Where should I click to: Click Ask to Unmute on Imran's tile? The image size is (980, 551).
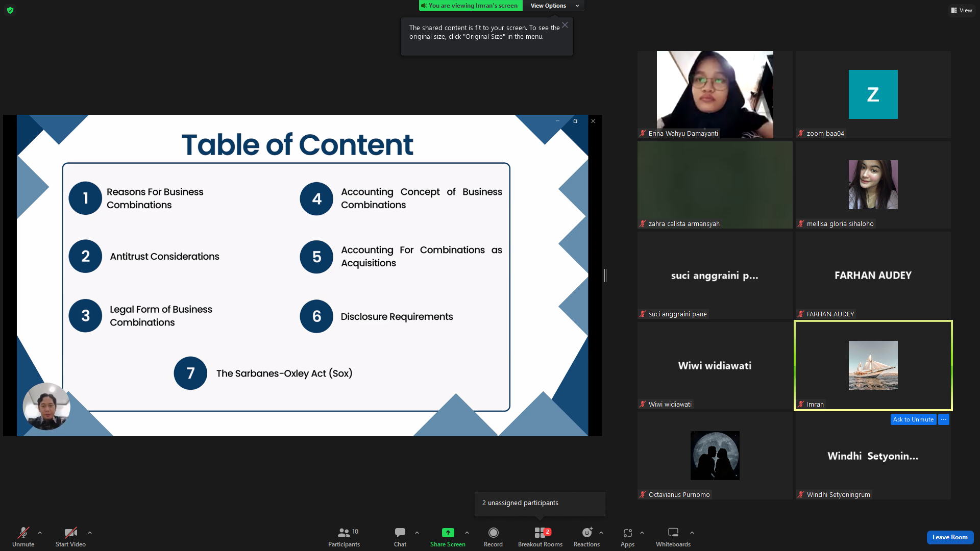pyautogui.click(x=913, y=419)
